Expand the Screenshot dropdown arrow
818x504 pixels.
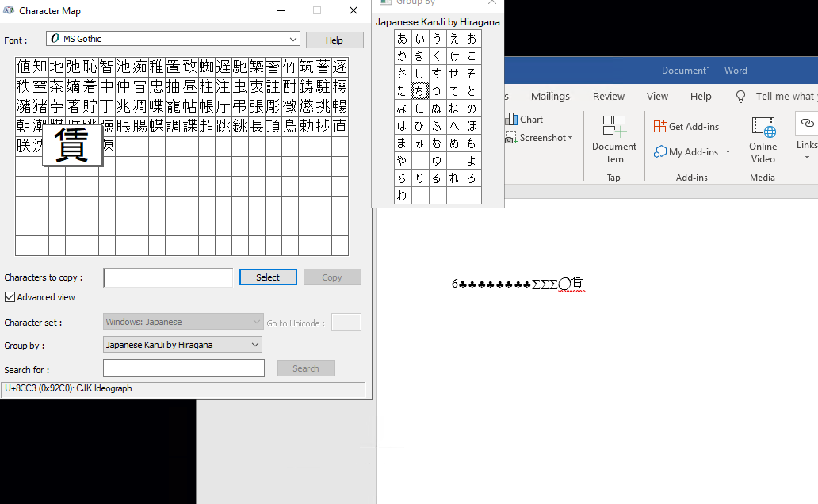(x=570, y=138)
